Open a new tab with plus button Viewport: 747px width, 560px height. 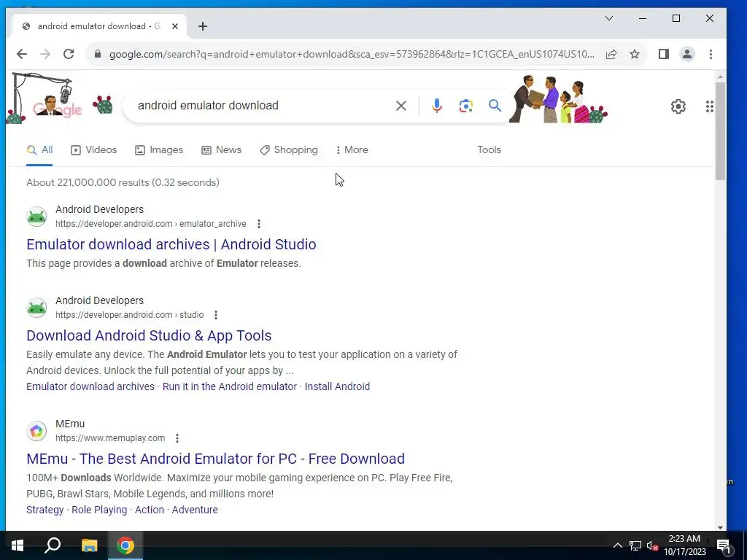tap(203, 26)
